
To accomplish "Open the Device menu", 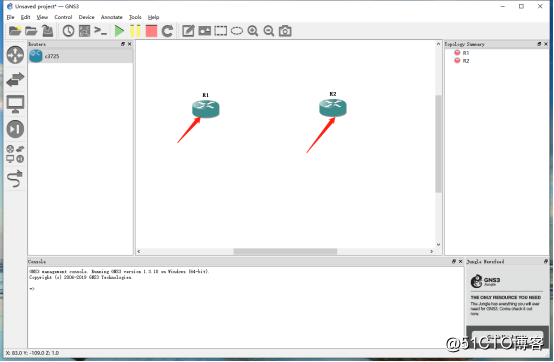I will tap(87, 17).
